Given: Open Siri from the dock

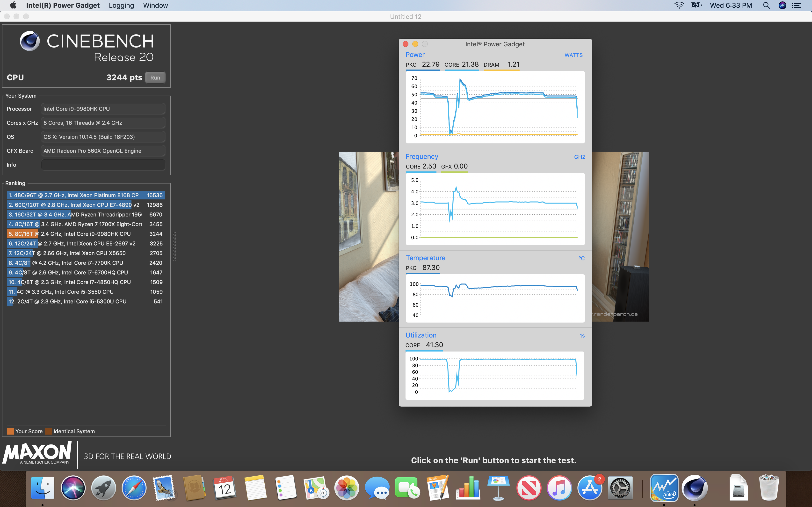Looking at the screenshot, I should tap(73, 488).
